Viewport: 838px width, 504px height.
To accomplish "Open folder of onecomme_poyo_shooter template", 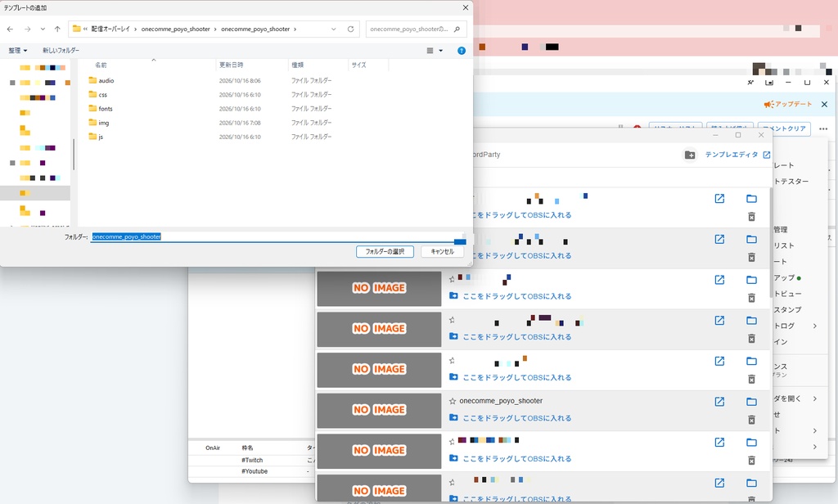I will [x=751, y=402].
